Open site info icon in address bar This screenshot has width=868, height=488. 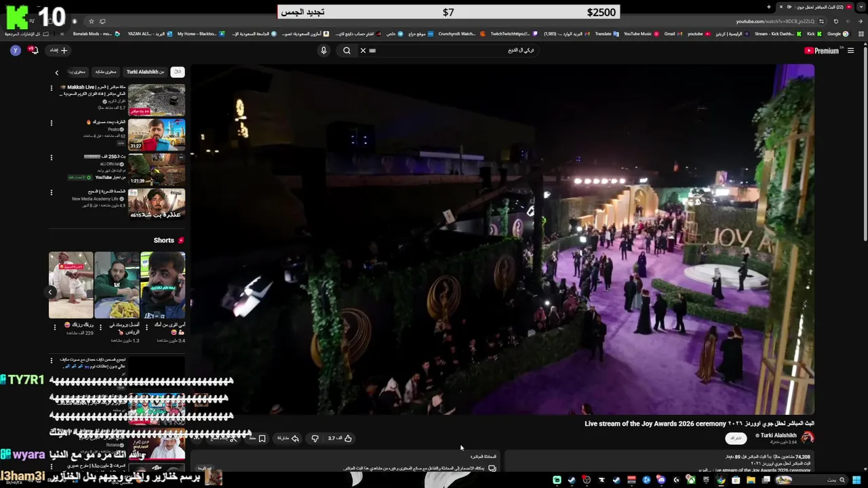(821, 21)
